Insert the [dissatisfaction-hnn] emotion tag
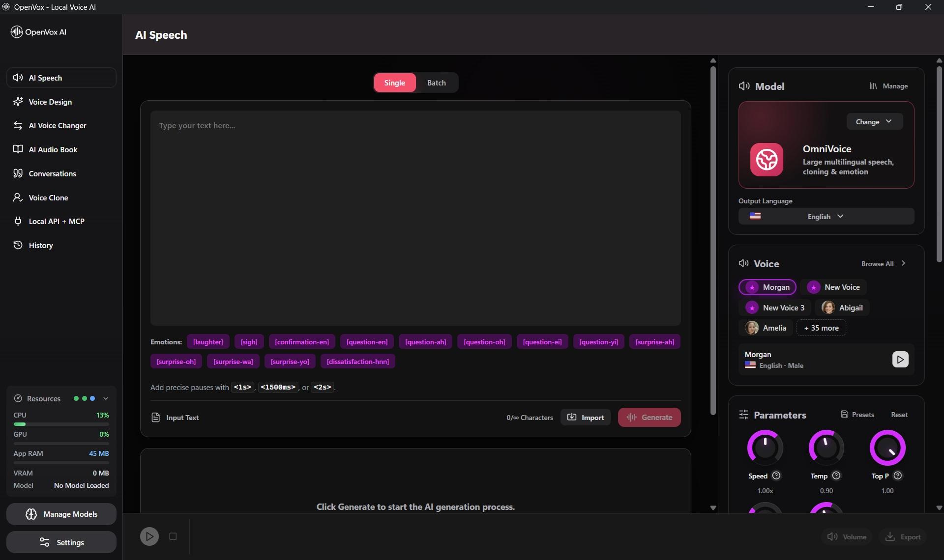 (x=358, y=362)
